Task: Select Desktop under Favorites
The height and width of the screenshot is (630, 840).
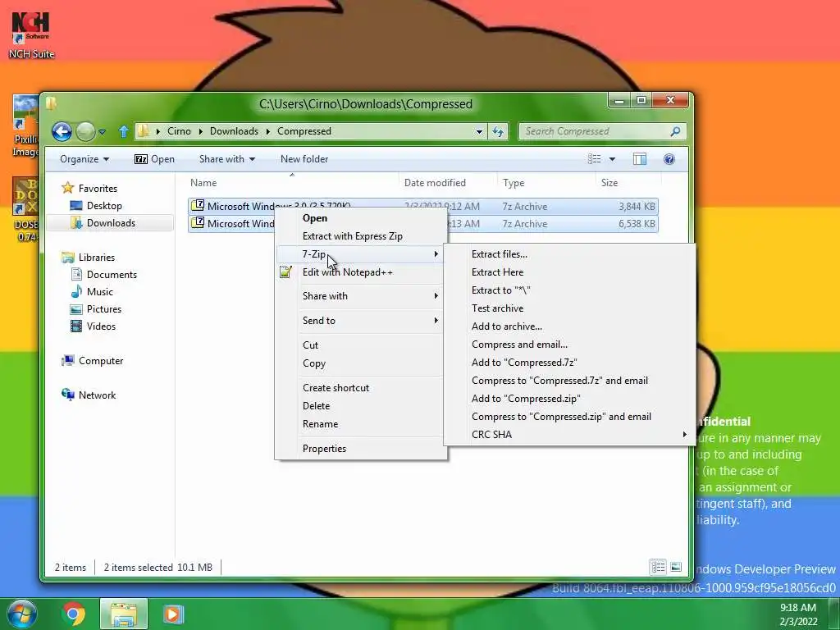Action: [97, 206]
